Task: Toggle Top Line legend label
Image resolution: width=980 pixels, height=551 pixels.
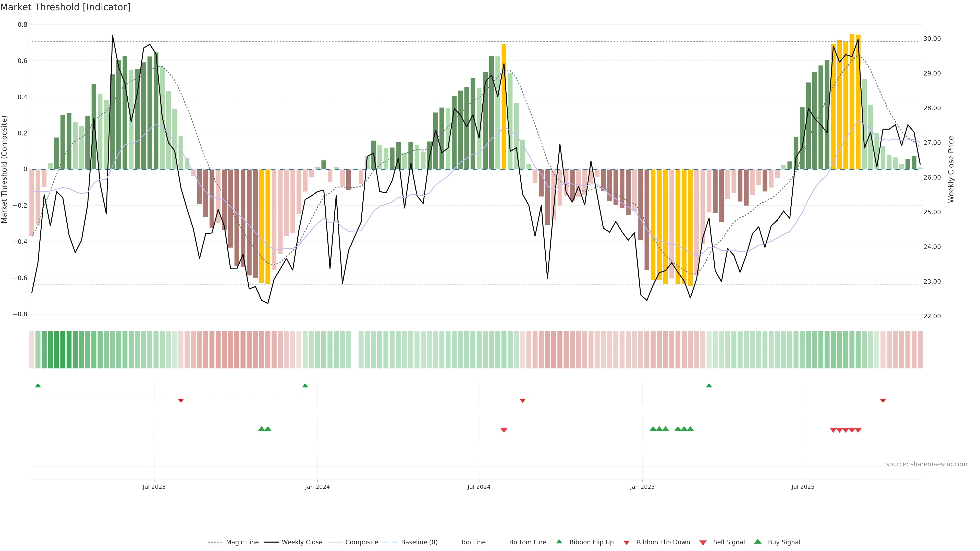Action: [x=473, y=542]
